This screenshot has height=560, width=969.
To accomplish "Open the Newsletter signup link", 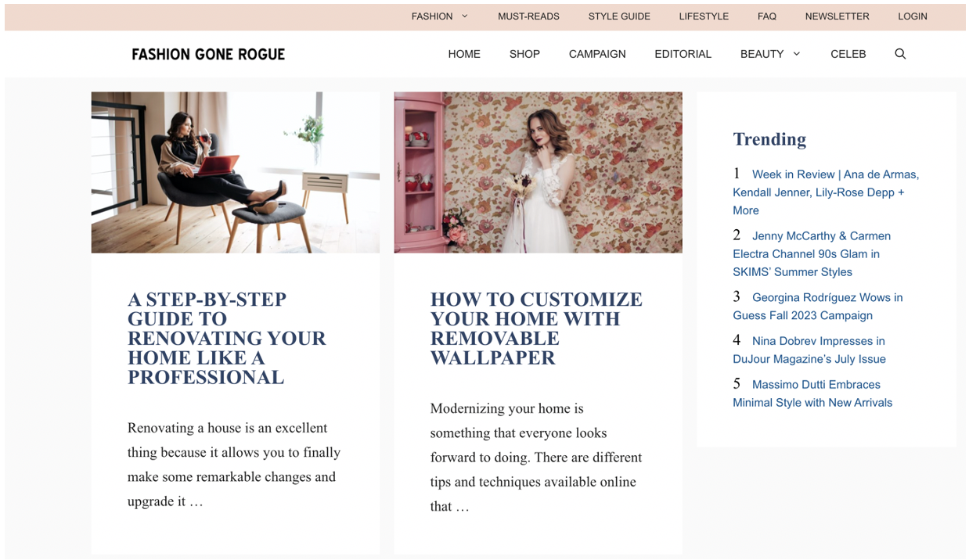I will point(837,16).
